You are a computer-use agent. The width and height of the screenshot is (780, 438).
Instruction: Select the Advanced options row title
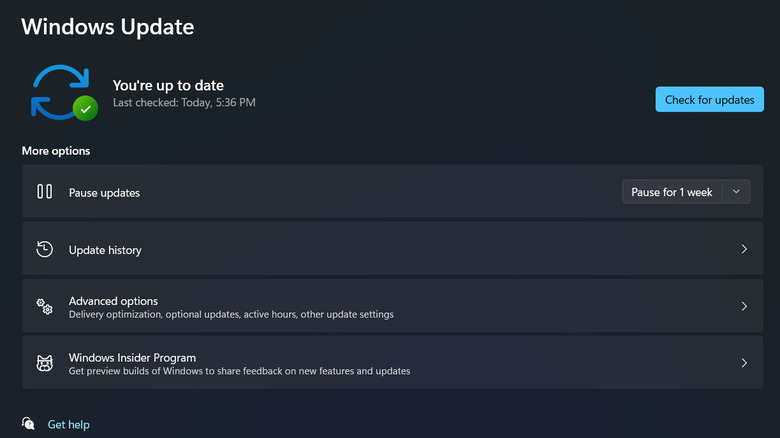tap(113, 301)
